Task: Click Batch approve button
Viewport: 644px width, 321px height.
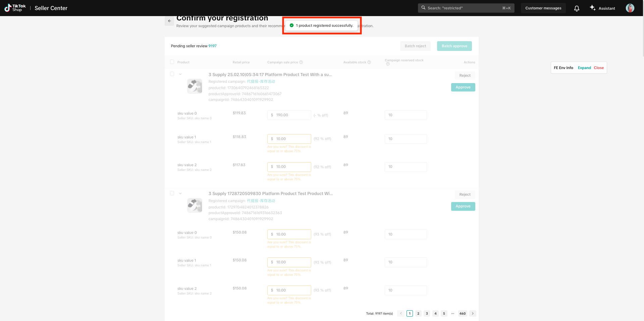Action: tap(454, 46)
